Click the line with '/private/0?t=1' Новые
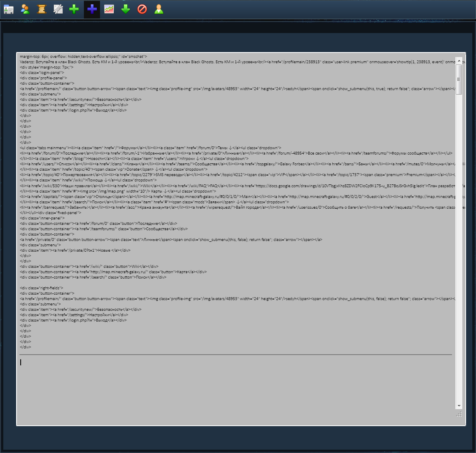Viewport: 476px width, 453px height. (75, 250)
